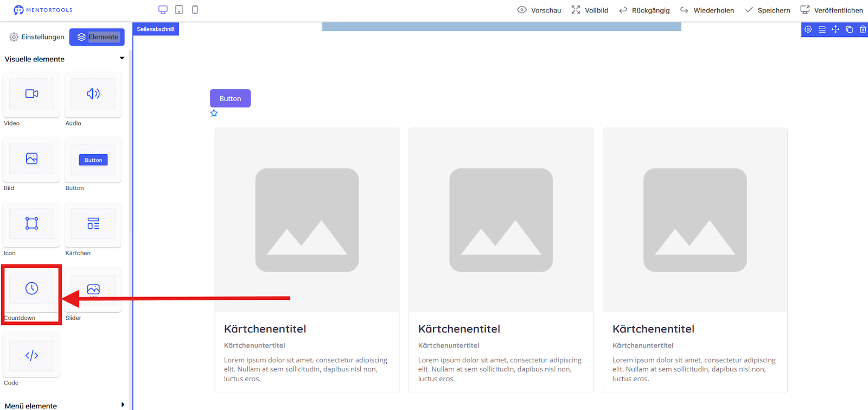Pick the Slider element tile
The width and height of the screenshot is (868, 410).
(93, 289)
